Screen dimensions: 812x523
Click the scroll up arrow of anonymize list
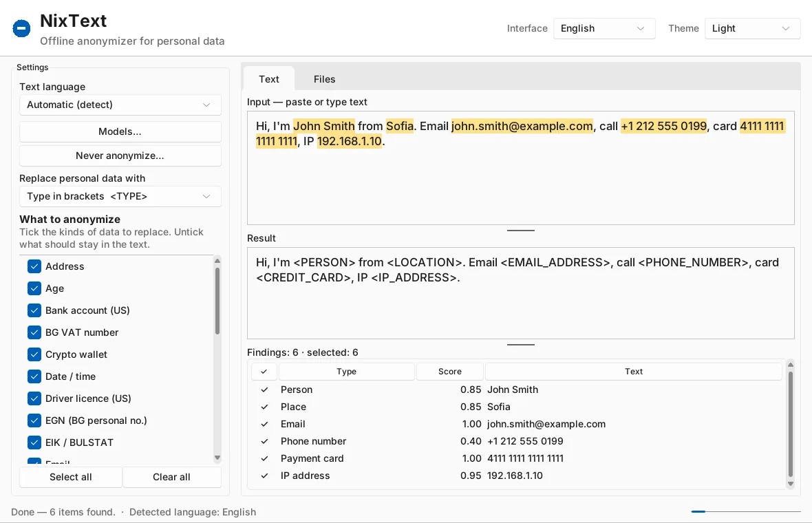[217, 260]
